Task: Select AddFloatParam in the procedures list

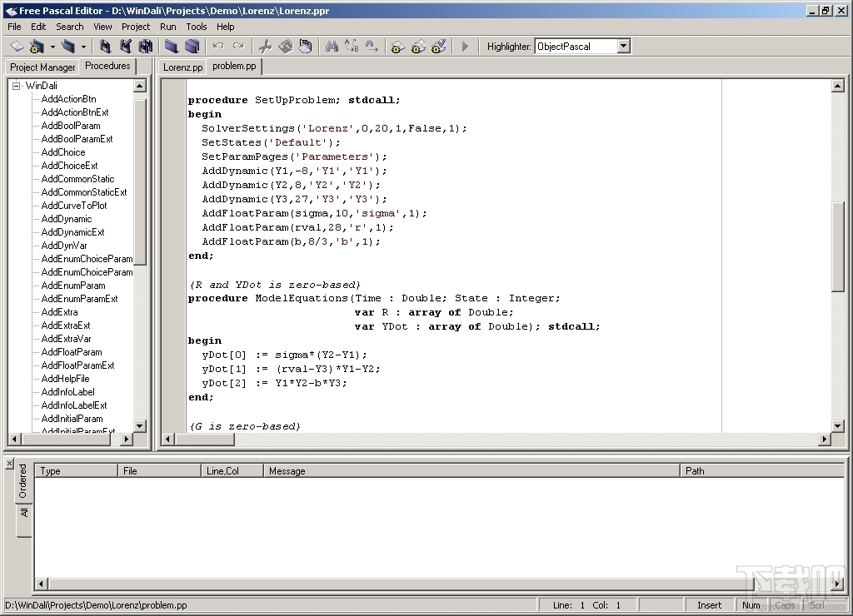Action: (72, 352)
